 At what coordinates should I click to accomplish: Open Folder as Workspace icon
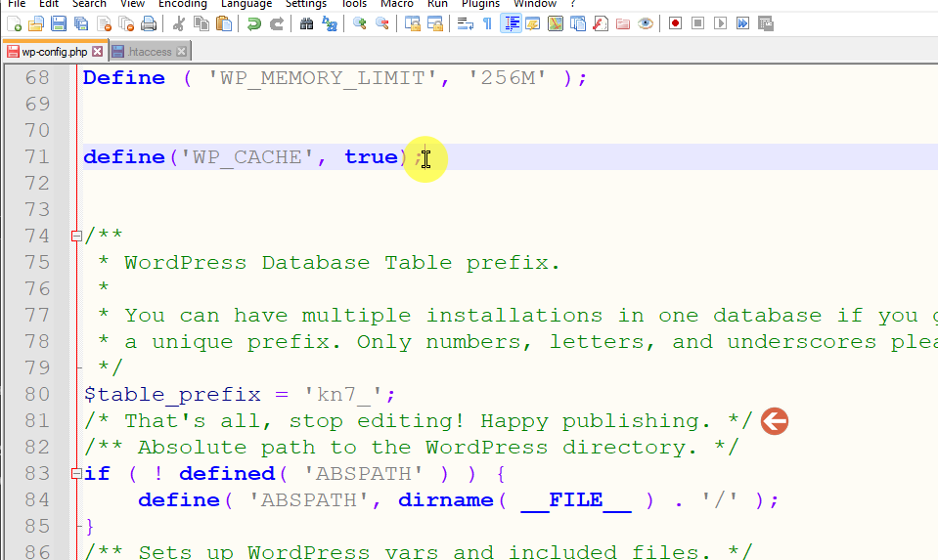pos(623,23)
